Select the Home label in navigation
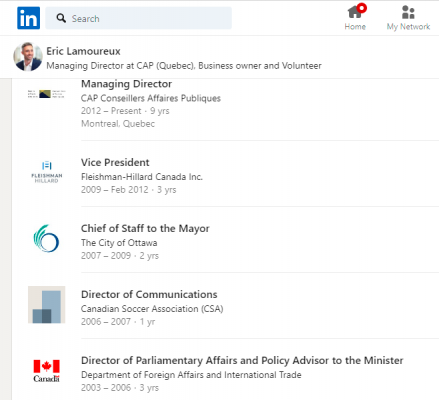Viewport: 439px width, 400px height. click(355, 27)
